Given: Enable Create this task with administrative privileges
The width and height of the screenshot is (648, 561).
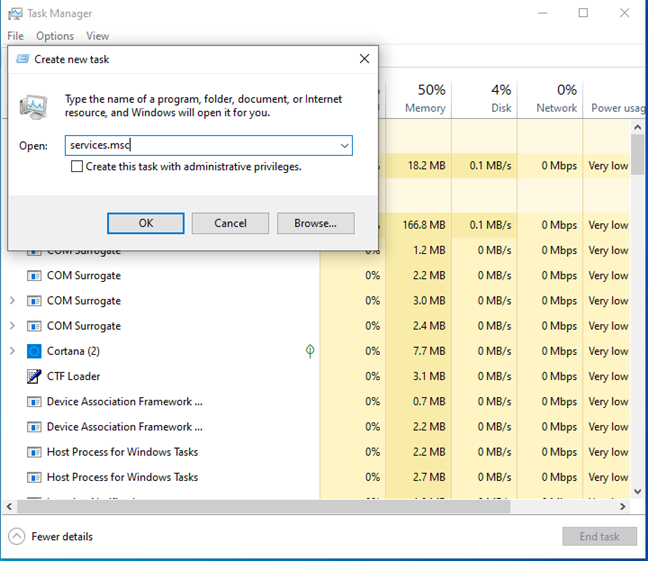Looking at the screenshot, I should [x=77, y=166].
